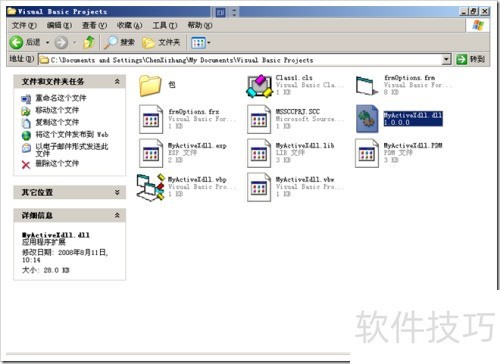The width and height of the screenshot is (500, 364).
Task: Select the MSSCCPRJ.SCC file icon
Action: point(259,119)
